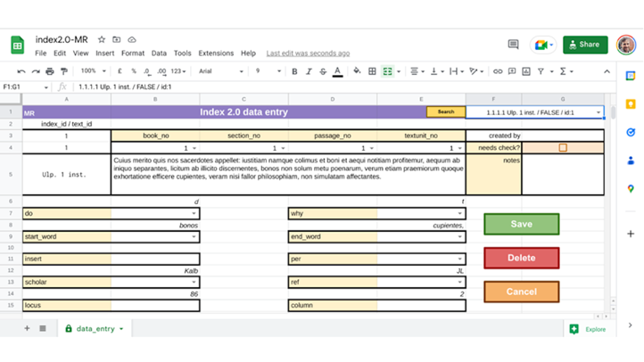Open the Extensions menu

click(215, 53)
